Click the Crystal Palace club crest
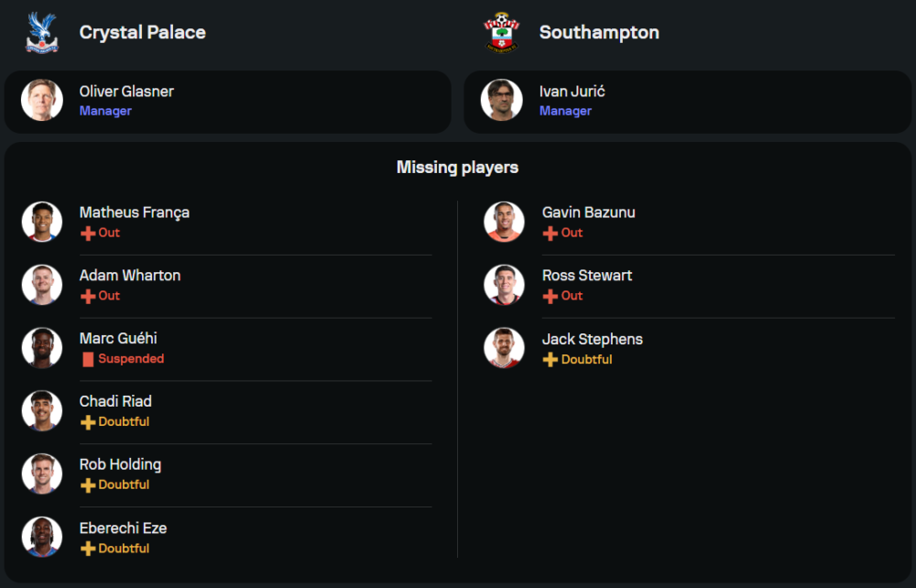Screen dimensions: 916x588 tap(42, 32)
